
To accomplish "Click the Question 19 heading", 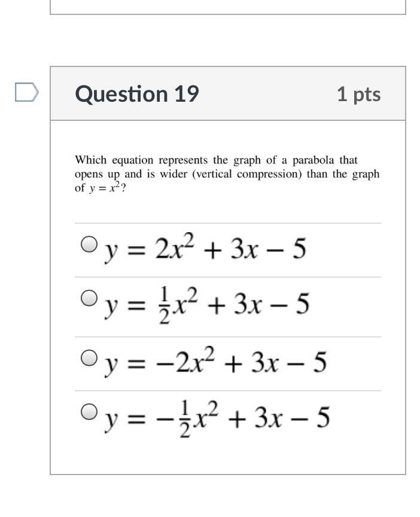I will 137,94.
